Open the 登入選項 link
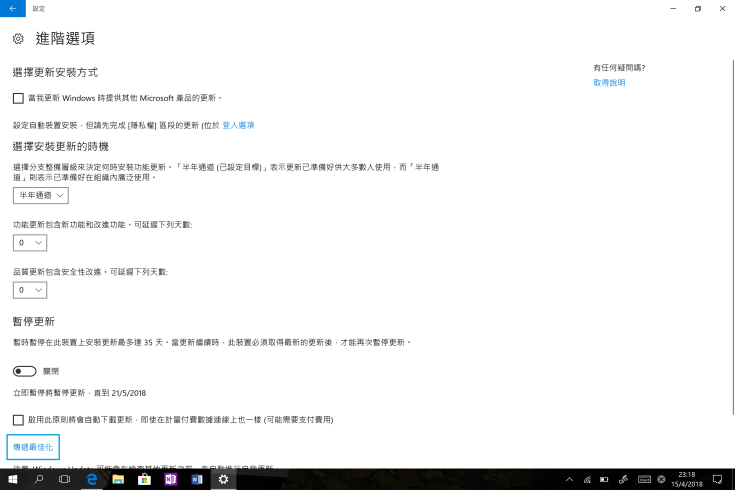This screenshot has width=735, height=490. click(238, 125)
